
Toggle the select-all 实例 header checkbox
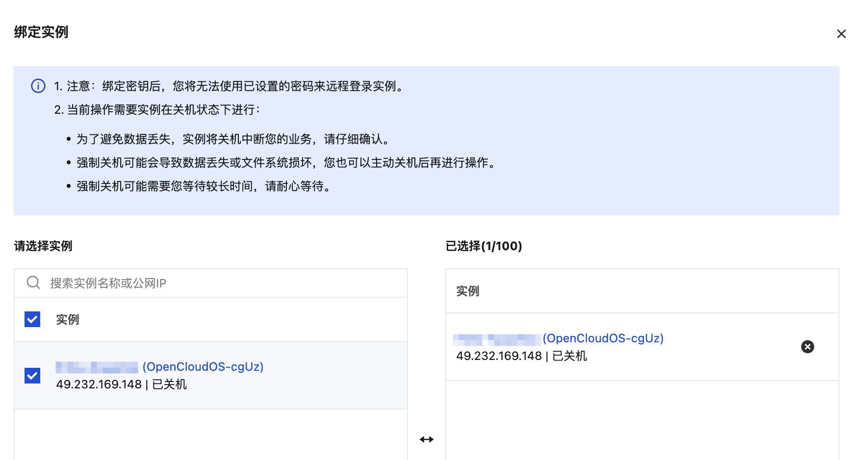32,319
